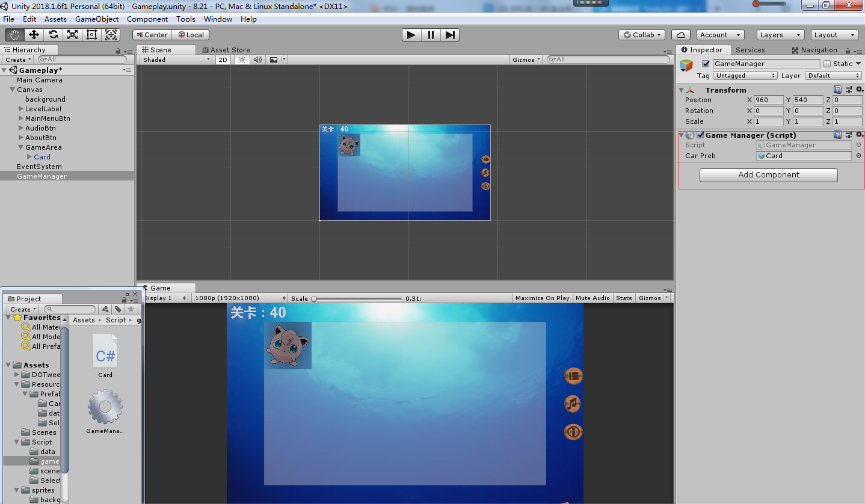Open Scene Gizmos dropdown
This screenshot has height=504, width=865.
[526, 60]
